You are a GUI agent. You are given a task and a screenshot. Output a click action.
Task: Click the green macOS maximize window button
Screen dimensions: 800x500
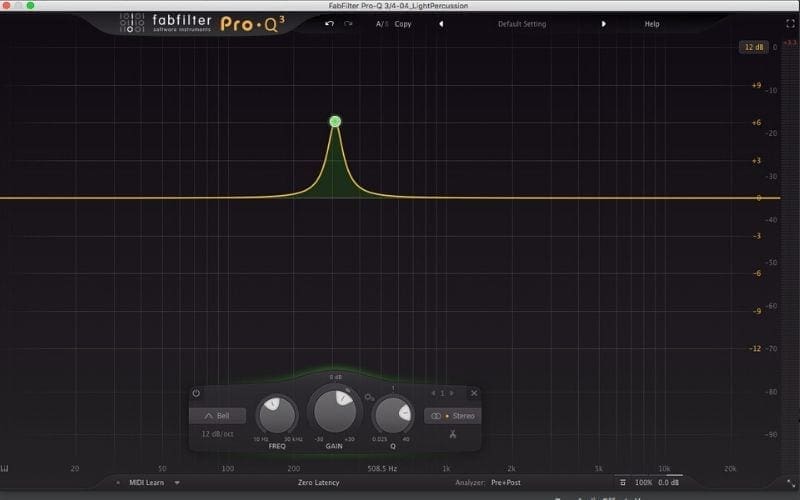pyautogui.click(x=30, y=5)
